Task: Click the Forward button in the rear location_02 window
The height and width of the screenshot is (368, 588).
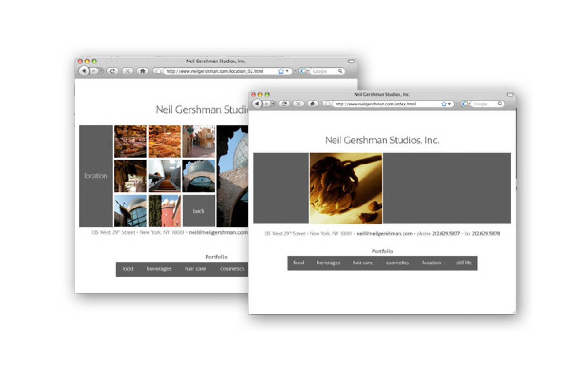Action: pyautogui.click(x=93, y=71)
